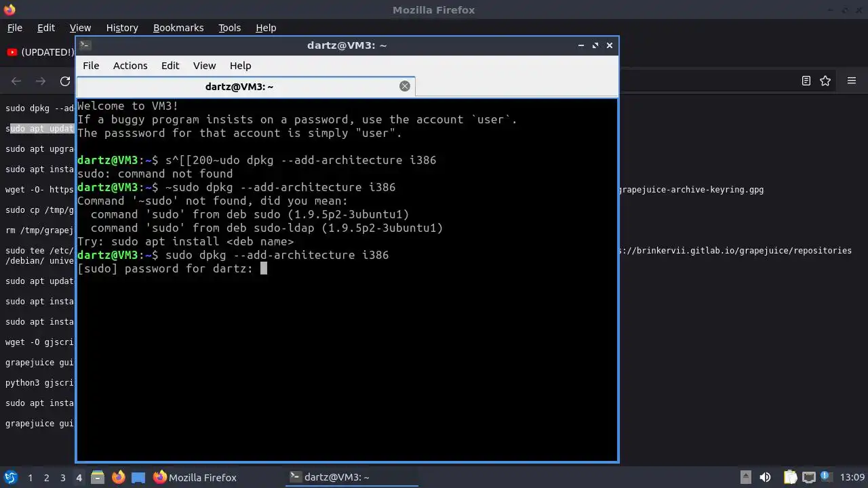The image size is (868, 488).
Task: Open the update notifier tray icon
Action: (x=826, y=476)
